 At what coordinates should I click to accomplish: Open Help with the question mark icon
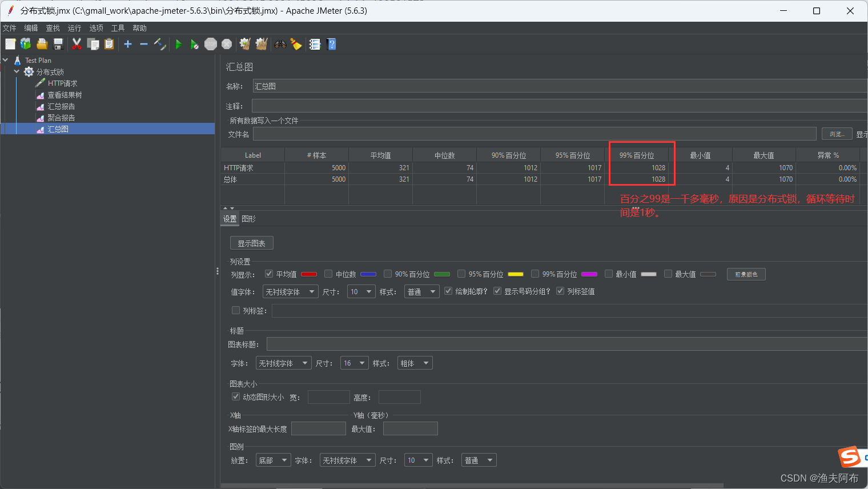[331, 44]
